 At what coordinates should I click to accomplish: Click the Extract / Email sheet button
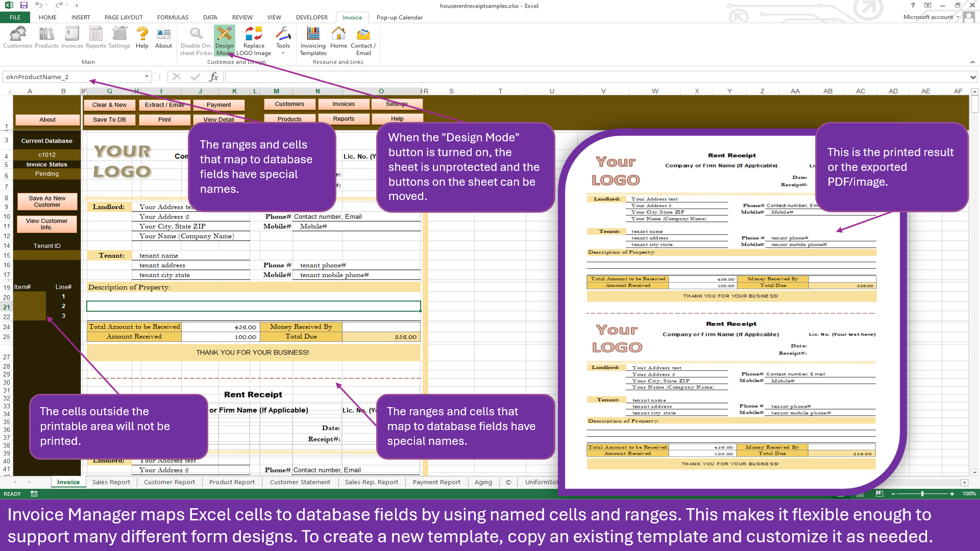164,105
